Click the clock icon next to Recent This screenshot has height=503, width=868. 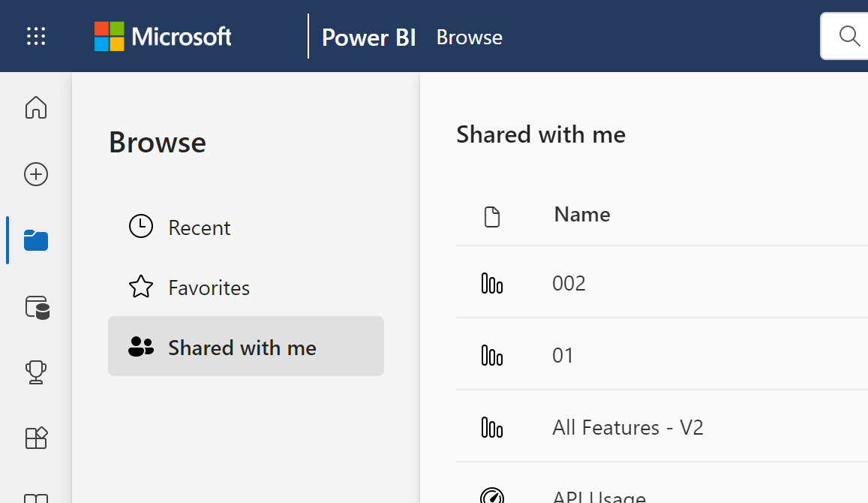coord(141,226)
